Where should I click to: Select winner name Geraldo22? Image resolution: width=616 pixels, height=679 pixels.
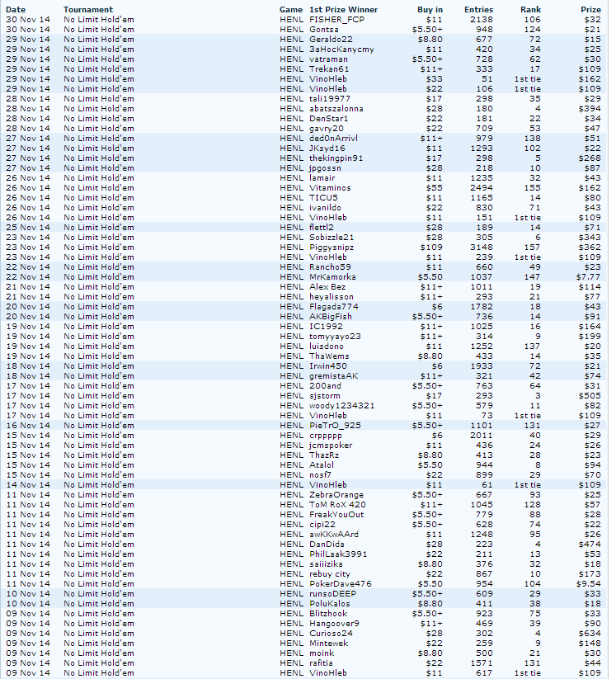(x=331, y=40)
